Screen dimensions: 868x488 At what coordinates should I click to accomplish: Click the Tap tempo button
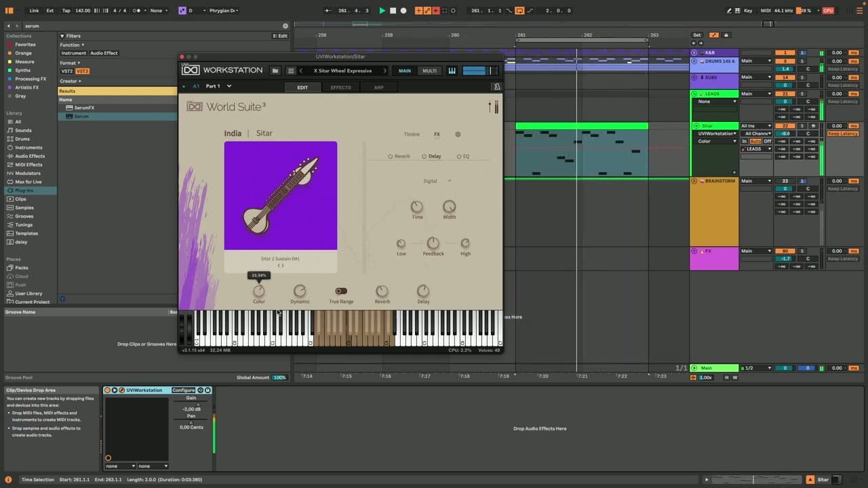(66, 11)
